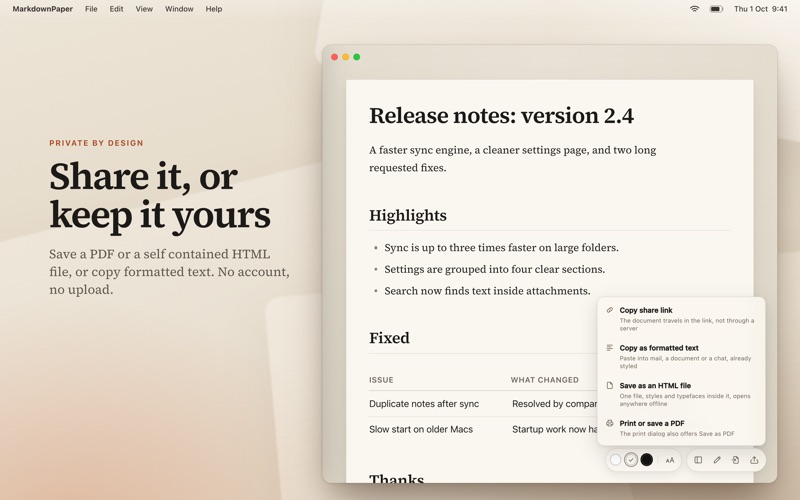Toggle the sidebar panel icon in the toolbar
Image resolution: width=800 pixels, height=500 pixels.
698,460
